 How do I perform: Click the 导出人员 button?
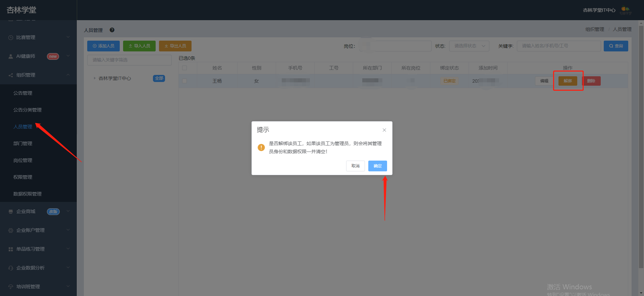175,46
